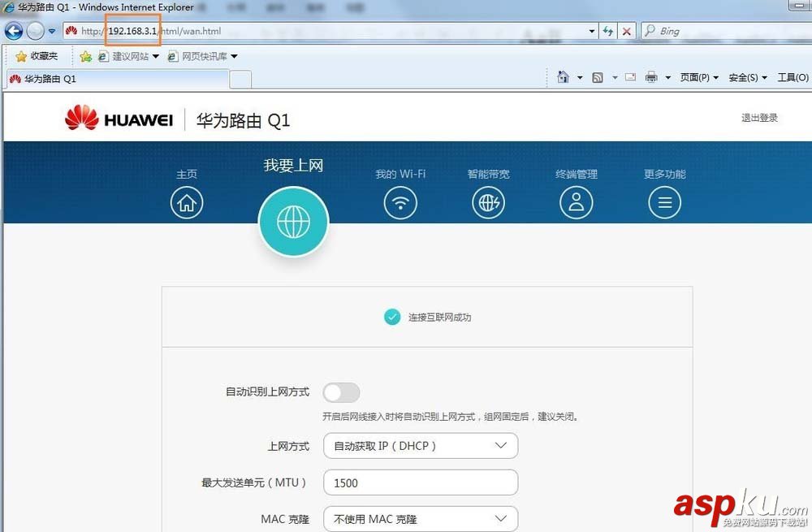Open the address bar history dropdown
Viewport: 812px width, 532px height.
[591, 31]
